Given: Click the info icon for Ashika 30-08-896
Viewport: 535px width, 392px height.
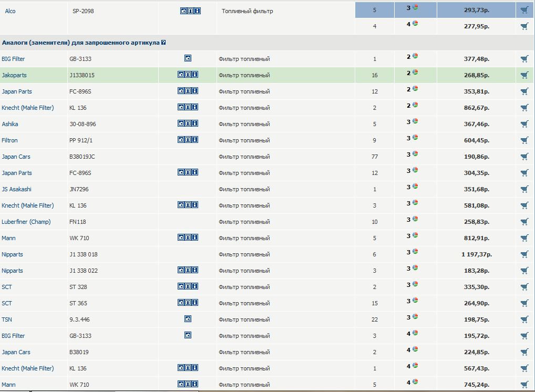Looking at the screenshot, I should pos(195,123).
